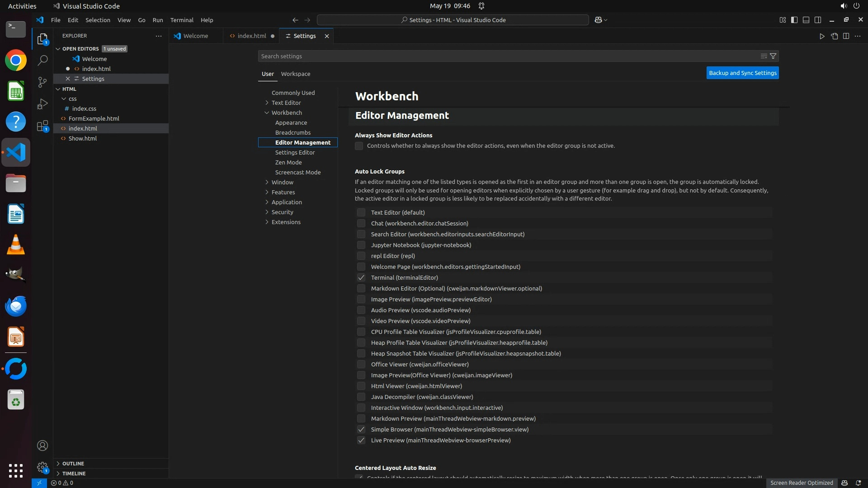The height and width of the screenshot is (488, 868).
Task: Open Run and Debug view
Action: pos(42,104)
